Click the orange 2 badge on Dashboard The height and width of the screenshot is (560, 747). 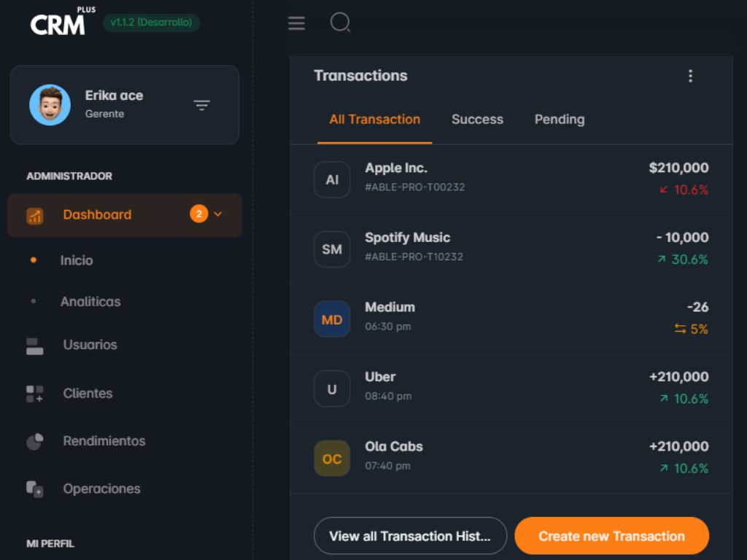199,214
